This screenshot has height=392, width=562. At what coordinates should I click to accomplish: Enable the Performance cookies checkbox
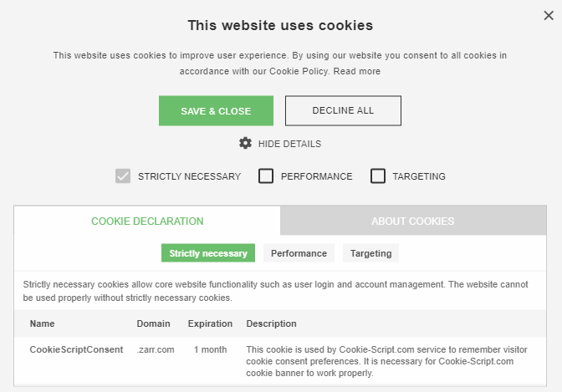pyautogui.click(x=266, y=176)
